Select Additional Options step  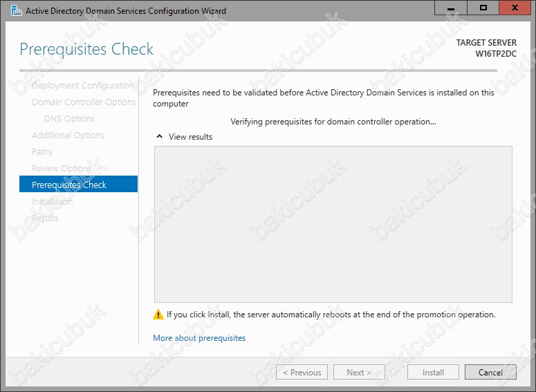pos(68,135)
